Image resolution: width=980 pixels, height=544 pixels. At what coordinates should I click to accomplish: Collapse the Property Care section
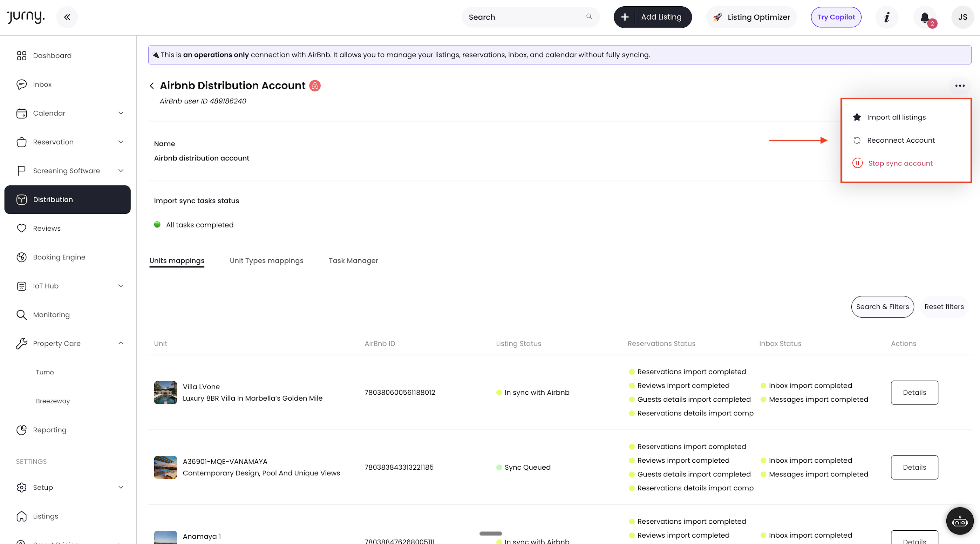pyautogui.click(x=121, y=343)
